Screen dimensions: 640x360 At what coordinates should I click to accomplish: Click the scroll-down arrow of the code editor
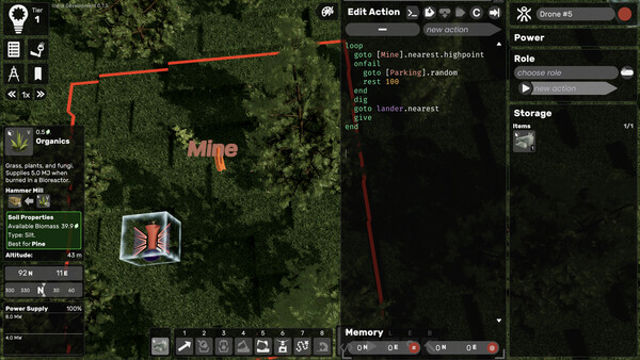499,321
